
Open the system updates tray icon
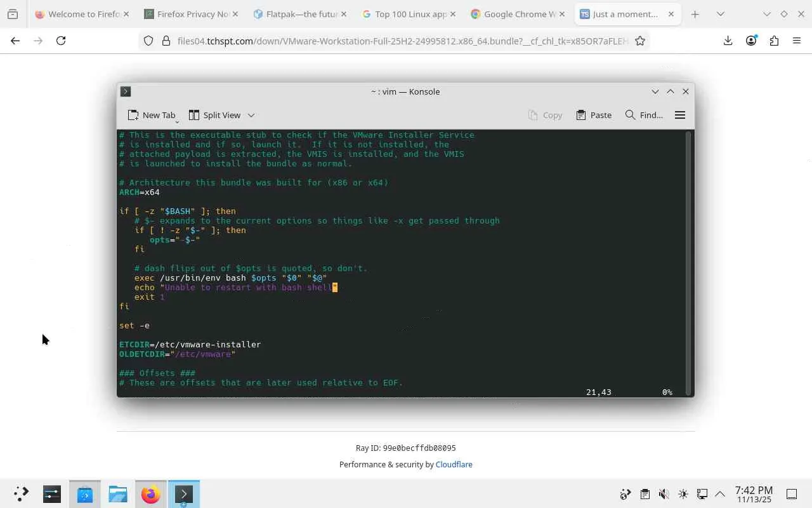click(625, 494)
